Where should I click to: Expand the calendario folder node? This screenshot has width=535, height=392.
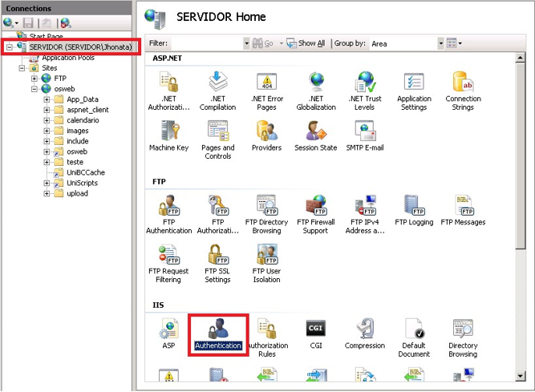click(x=47, y=120)
